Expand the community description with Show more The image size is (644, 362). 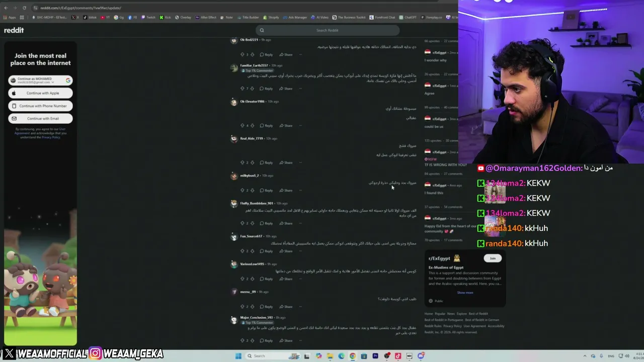[x=465, y=293]
